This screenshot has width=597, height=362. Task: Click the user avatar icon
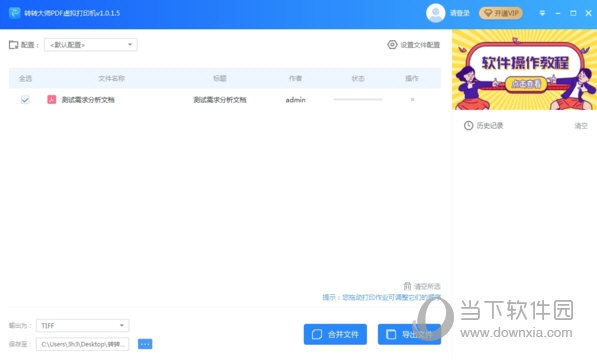click(436, 13)
